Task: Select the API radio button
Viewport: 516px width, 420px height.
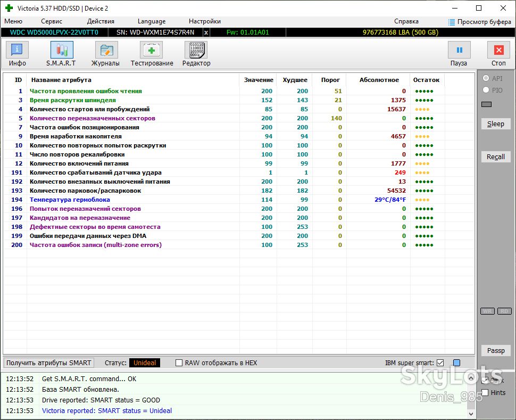Action: 486,78
